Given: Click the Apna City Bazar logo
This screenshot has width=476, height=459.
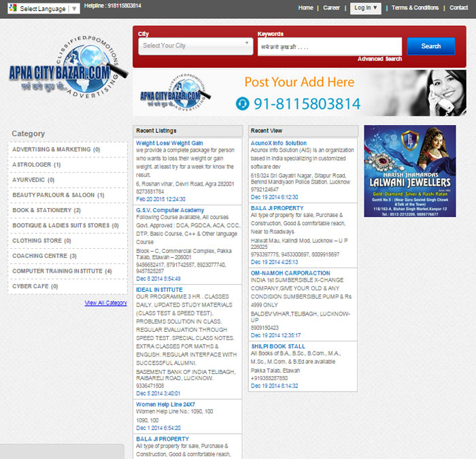Looking at the screenshot, I should pyautogui.click(x=67, y=69).
